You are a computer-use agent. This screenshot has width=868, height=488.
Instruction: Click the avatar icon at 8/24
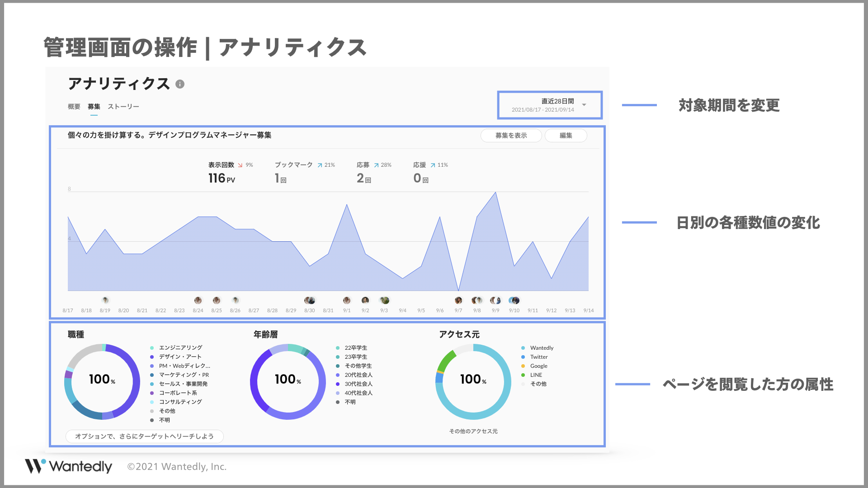[198, 300]
